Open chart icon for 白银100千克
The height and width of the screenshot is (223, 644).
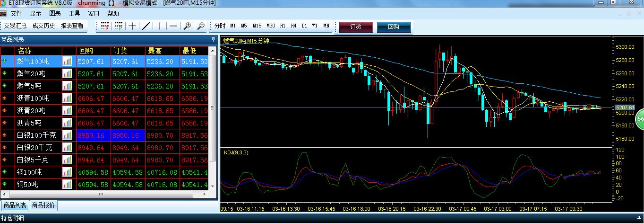pos(67,135)
